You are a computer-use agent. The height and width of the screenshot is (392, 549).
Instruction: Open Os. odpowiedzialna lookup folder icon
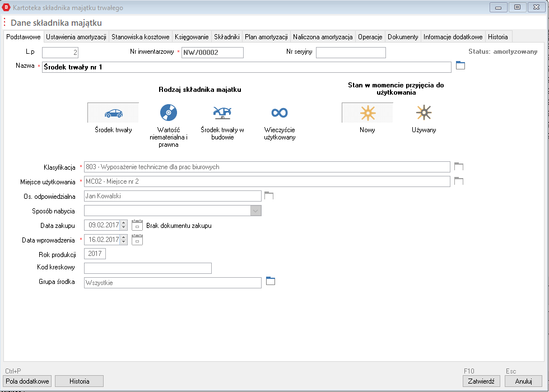(268, 195)
